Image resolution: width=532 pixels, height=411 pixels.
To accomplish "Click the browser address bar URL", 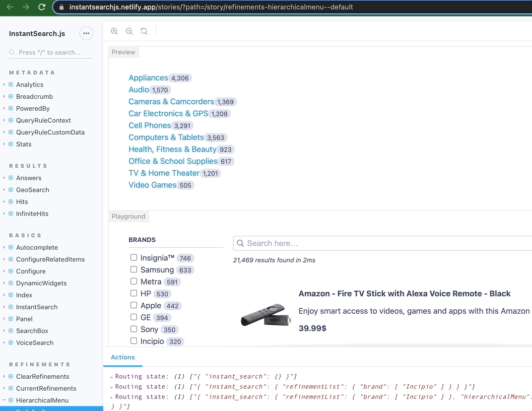I will pos(211,7).
